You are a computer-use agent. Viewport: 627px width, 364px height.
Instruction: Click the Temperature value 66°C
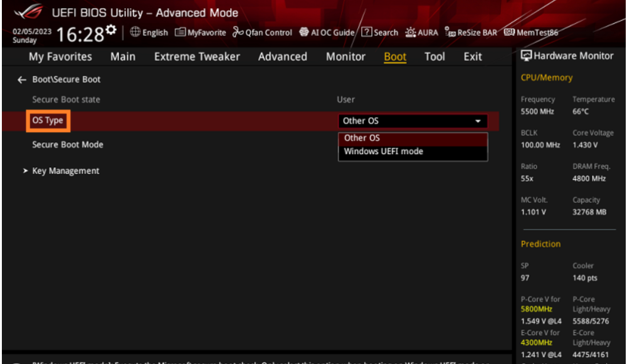click(x=580, y=112)
